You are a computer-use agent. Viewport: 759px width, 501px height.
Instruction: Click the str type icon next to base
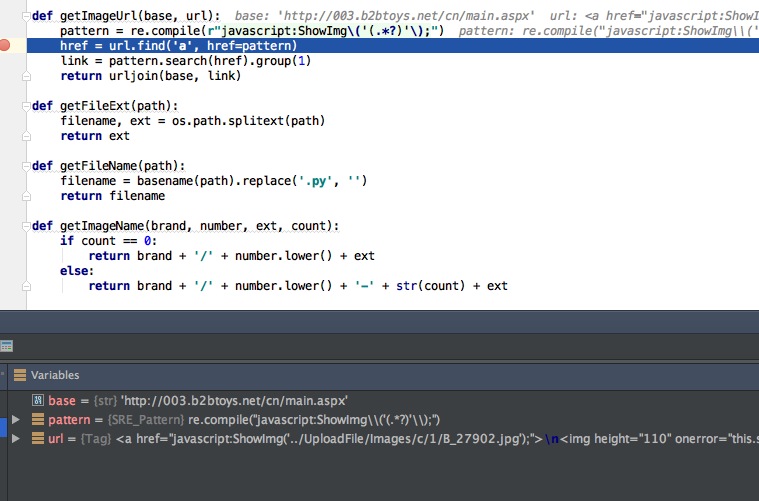37,400
